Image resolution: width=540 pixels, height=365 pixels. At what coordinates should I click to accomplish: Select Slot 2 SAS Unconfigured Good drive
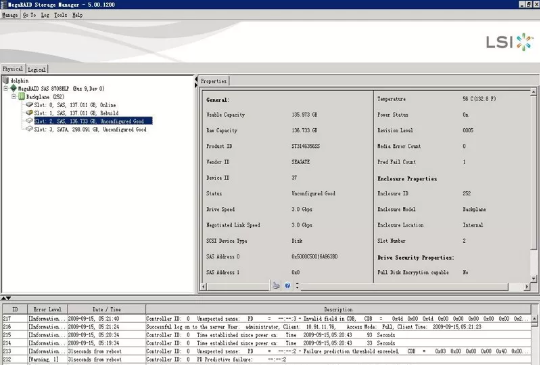click(x=93, y=121)
